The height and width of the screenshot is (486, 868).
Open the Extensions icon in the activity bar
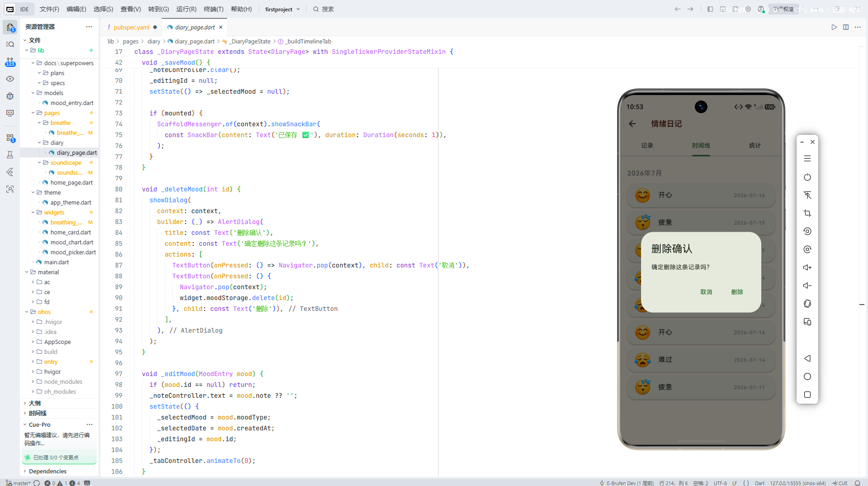coord(10,138)
